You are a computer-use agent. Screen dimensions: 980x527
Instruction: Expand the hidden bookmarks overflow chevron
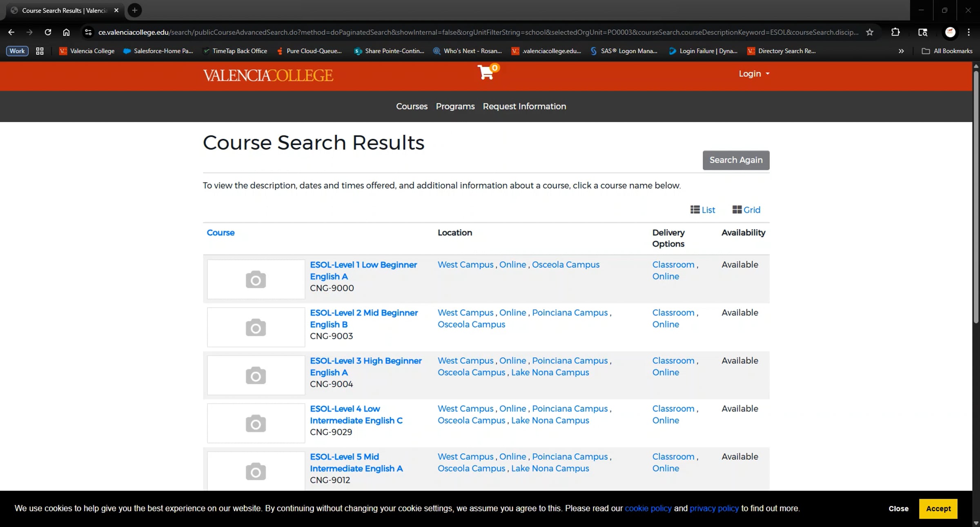click(901, 51)
